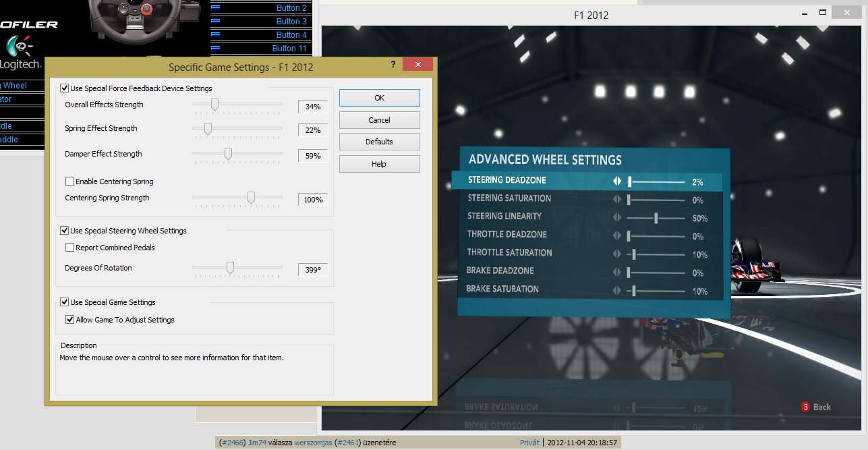Toggle Use Special Force Feedback Device Settings
868x450 pixels.
[64, 88]
